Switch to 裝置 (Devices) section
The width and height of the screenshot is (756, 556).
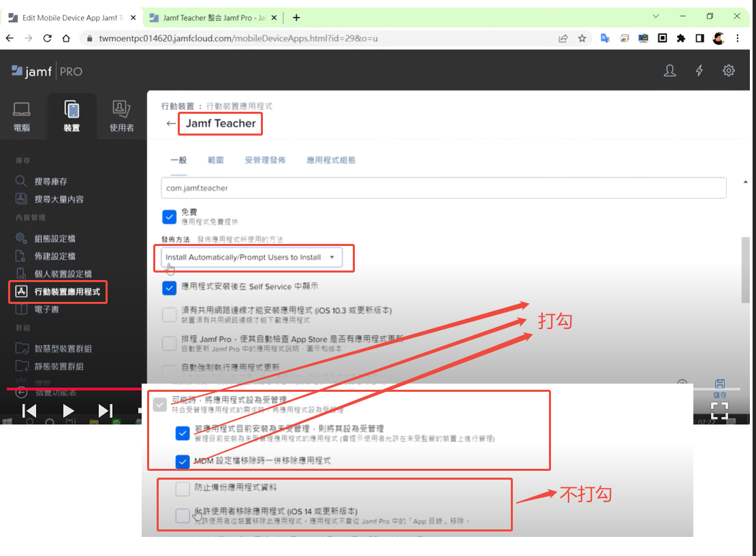72,117
